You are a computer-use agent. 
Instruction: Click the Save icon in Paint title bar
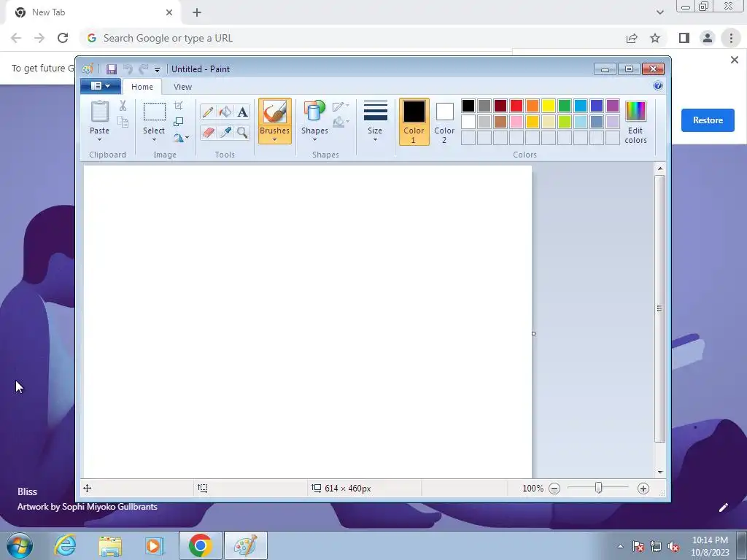(x=112, y=69)
